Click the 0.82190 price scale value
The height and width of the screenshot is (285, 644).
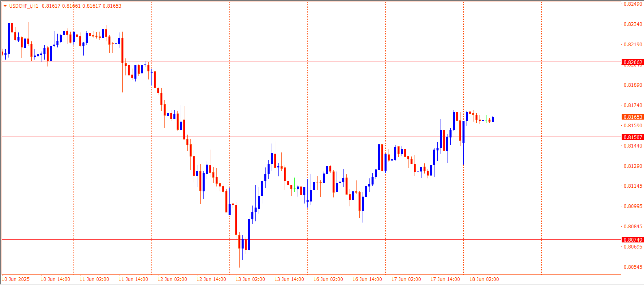633,45
